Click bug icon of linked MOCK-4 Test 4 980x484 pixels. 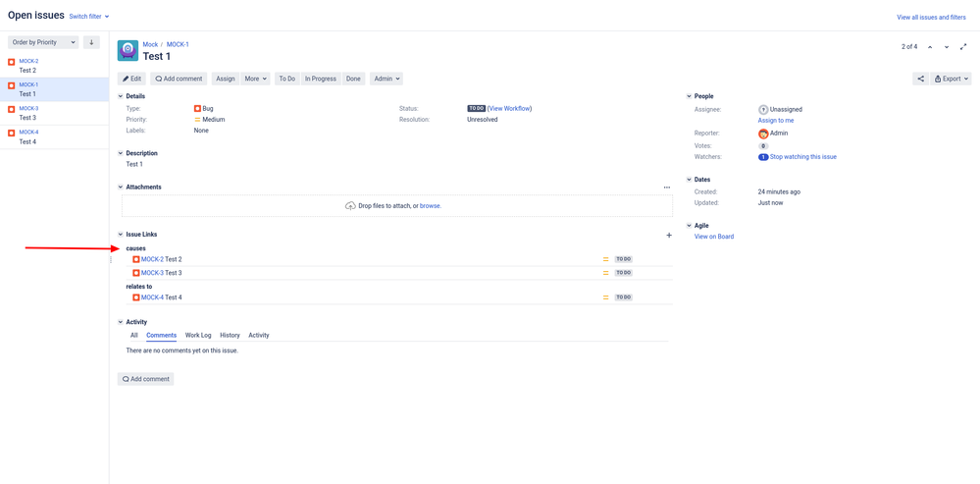136,297
